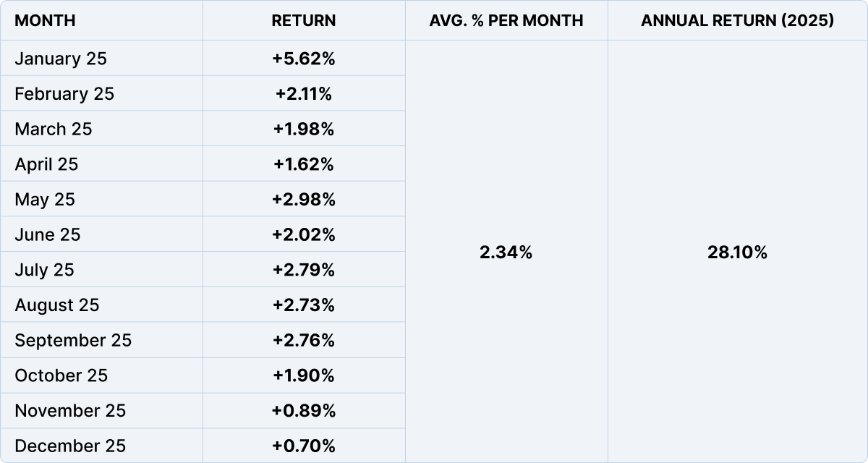
Task: Click the December 25 month cell
Action: (x=70, y=446)
